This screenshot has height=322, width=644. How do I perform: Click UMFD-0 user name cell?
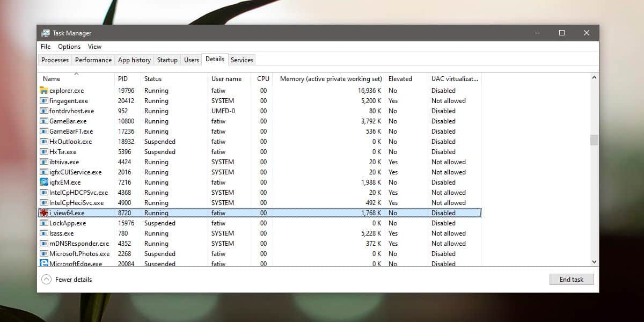pyautogui.click(x=223, y=111)
